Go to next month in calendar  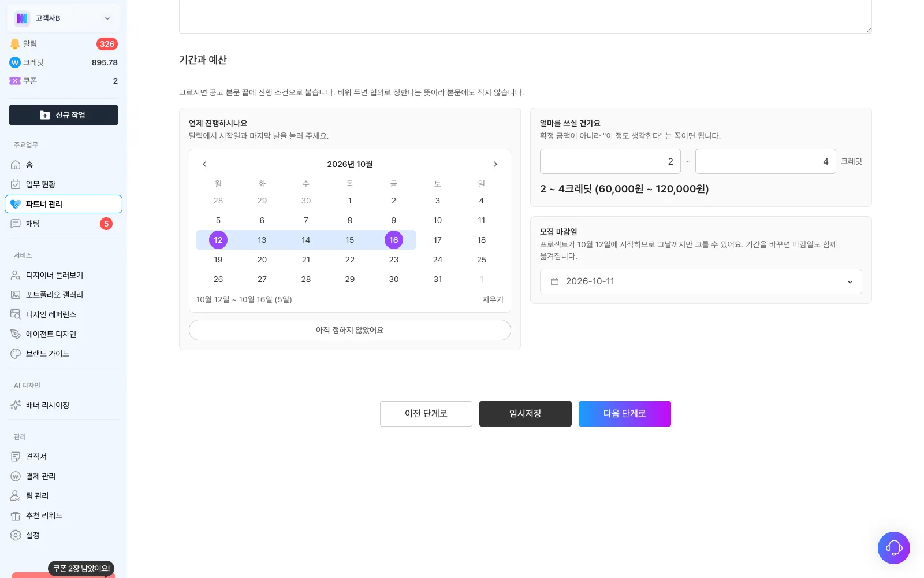coord(495,164)
